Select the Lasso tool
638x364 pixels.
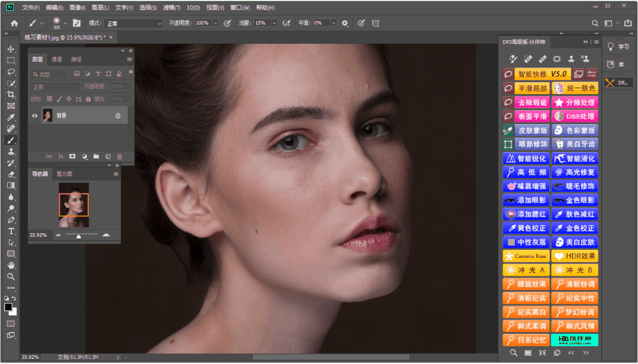click(x=11, y=72)
